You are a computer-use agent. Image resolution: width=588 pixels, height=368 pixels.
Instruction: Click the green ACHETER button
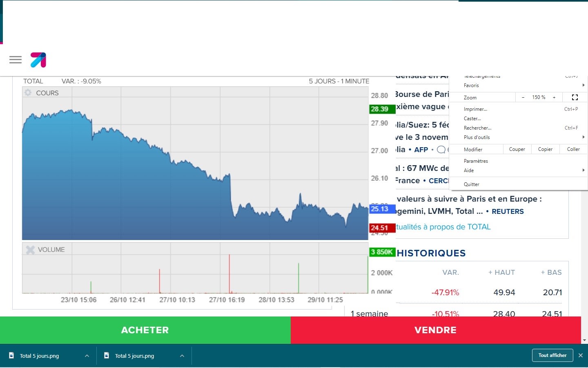pos(145,330)
